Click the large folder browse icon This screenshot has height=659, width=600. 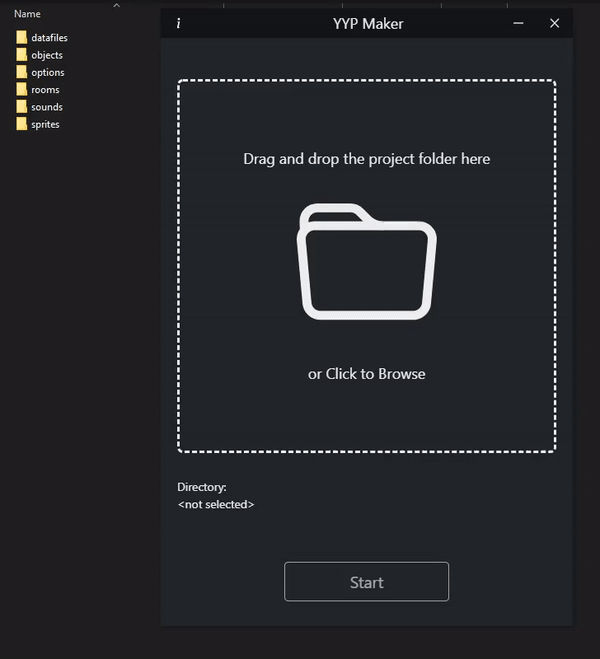click(x=366, y=261)
